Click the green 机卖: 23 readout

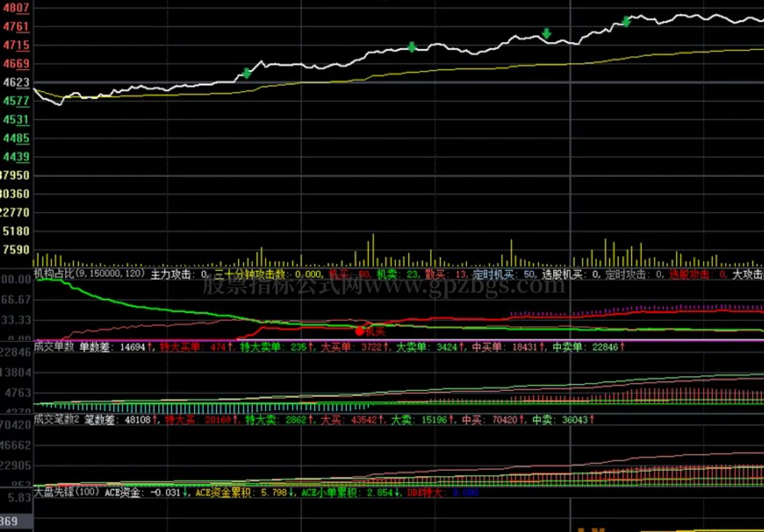(x=398, y=274)
